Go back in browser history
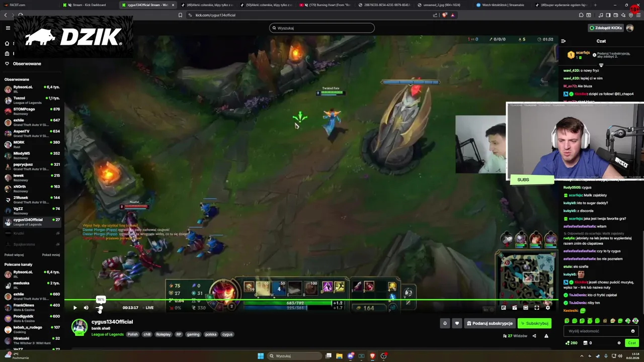This screenshot has width=644, height=362. (x=6, y=15)
